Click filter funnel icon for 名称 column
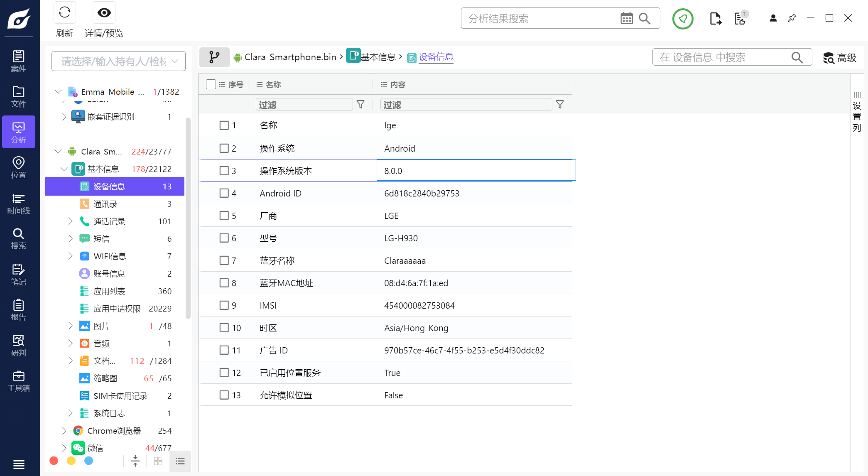 click(360, 105)
